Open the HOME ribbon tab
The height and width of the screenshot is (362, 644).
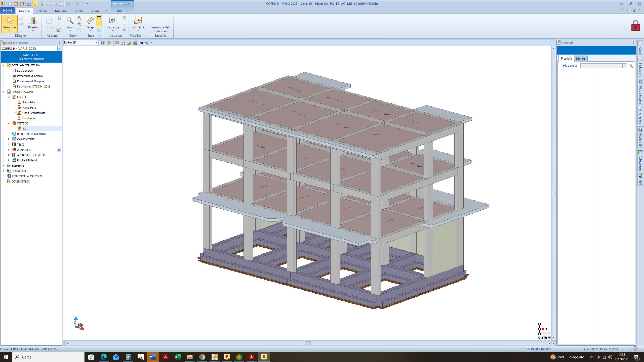tap(8, 11)
